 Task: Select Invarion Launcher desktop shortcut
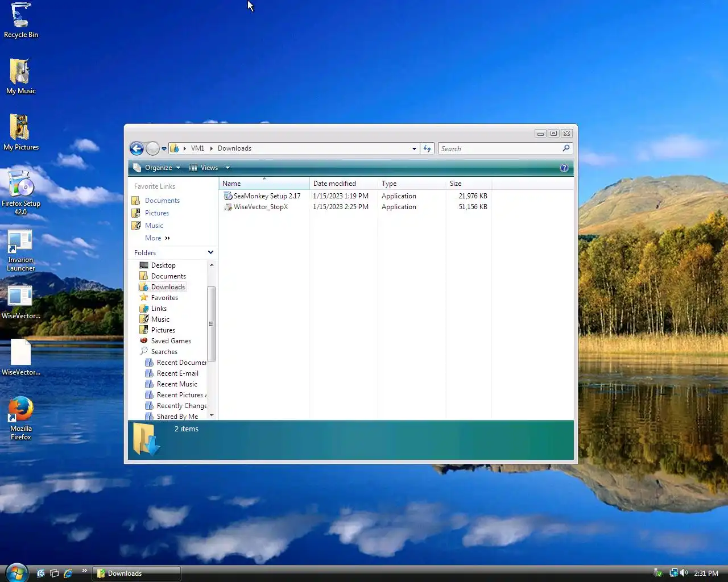[21, 251]
